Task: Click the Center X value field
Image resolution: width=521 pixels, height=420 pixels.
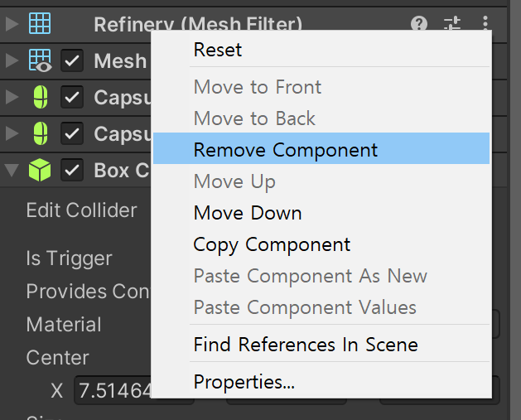Action: click(x=112, y=390)
